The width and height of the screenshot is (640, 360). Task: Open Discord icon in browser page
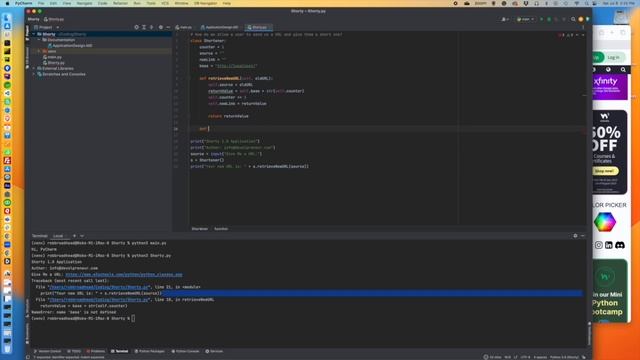click(x=620, y=245)
